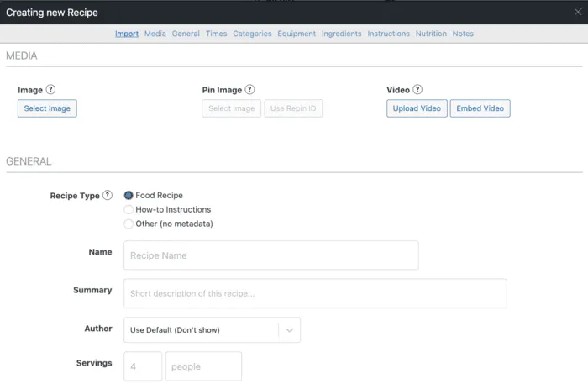Click the Embed Video button
Image resolution: width=588 pixels, height=384 pixels.
click(480, 108)
